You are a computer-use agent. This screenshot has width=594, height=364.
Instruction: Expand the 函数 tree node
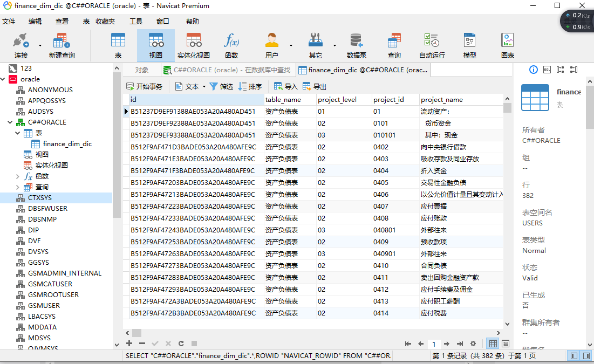pyautogui.click(x=18, y=176)
